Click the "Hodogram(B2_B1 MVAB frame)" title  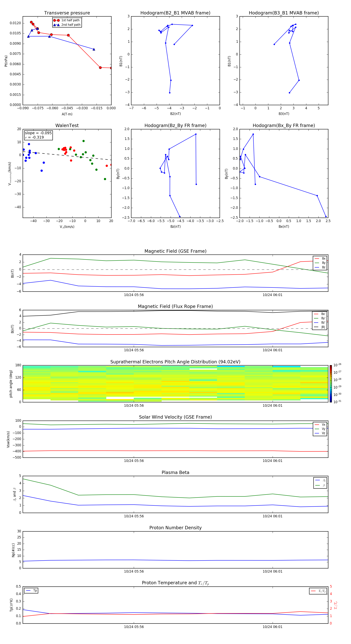click(175, 13)
